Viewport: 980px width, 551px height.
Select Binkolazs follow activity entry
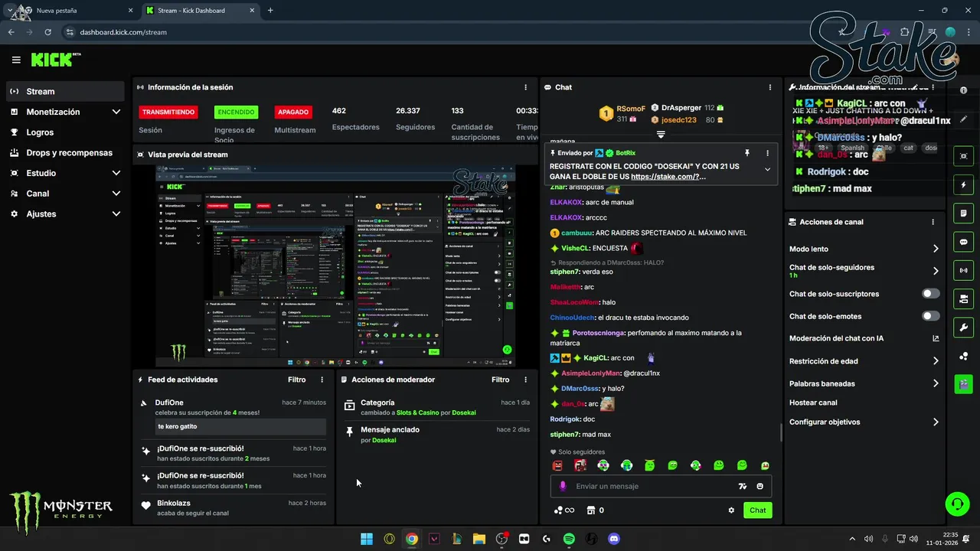[x=234, y=507]
